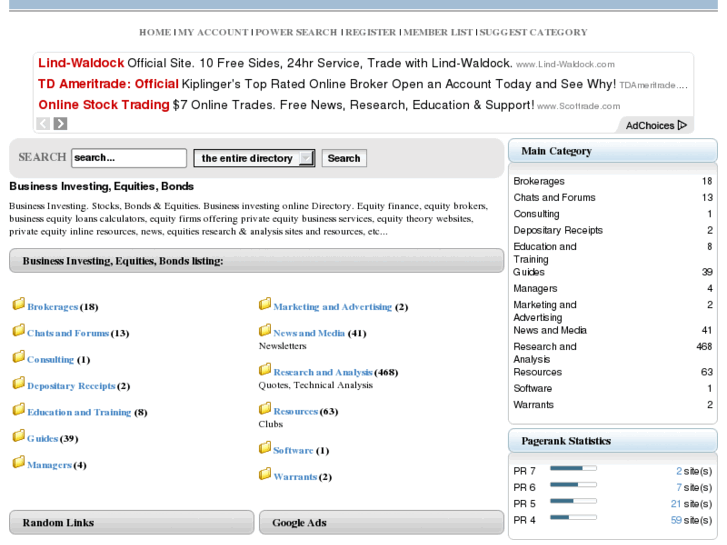Click the Random Links section header
The image size is (727, 545).
[132, 523]
